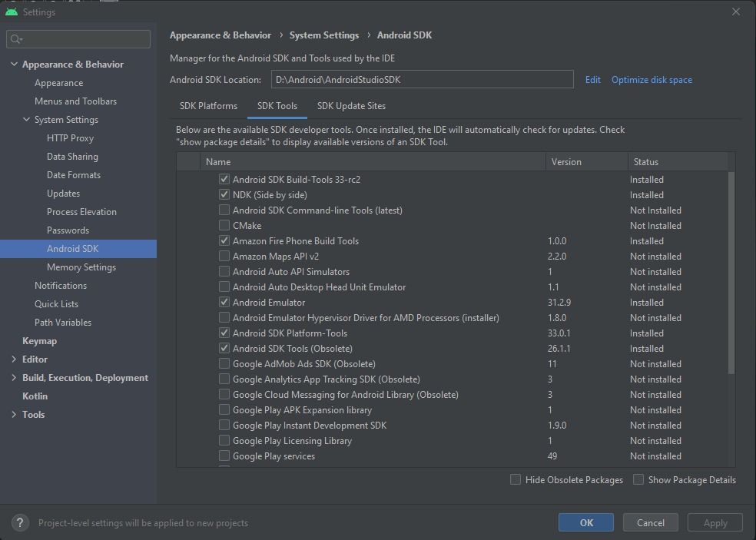
Task: Check Google Play services package
Action: click(224, 456)
